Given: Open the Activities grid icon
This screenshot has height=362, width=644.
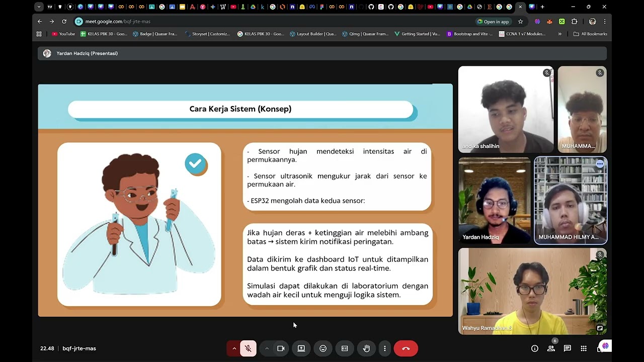Looking at the screenshot, I should (x=584, y=348).
